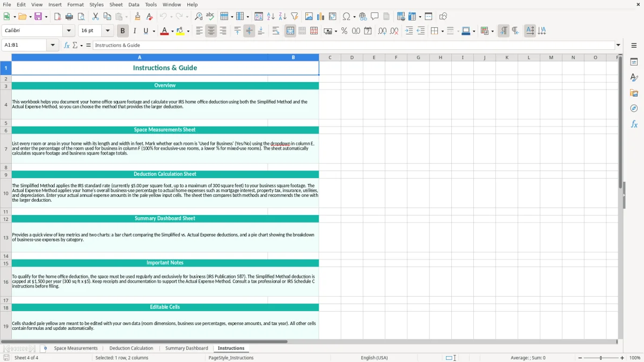This screenshot has height=362, width=644.
Task: Insert an image
Action: point(309,17)
